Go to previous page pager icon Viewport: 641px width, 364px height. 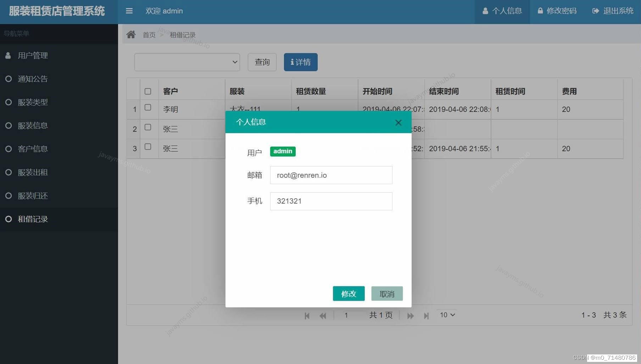pos(323,315)
